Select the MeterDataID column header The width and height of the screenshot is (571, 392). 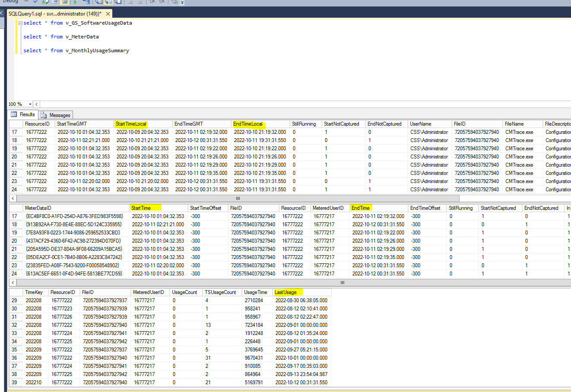coord(76,208)
